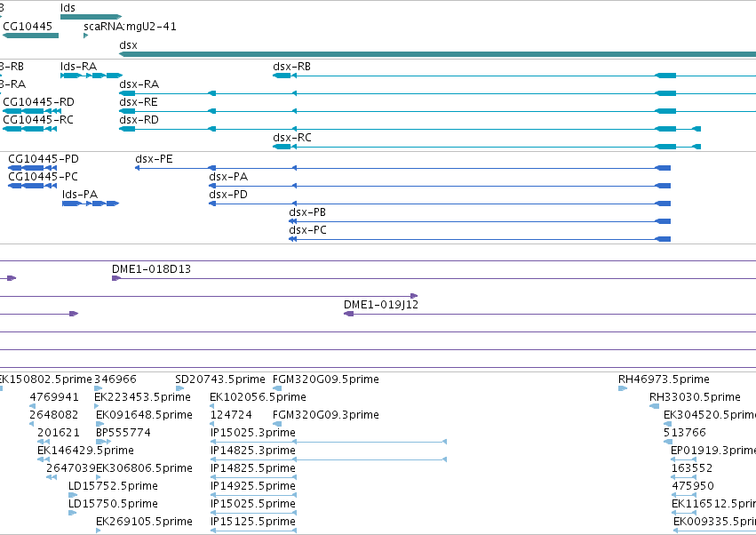This screenshot has height=535, width=756.
Task: Click the DME1-018D13 clone label
Action: coord(151,269)
